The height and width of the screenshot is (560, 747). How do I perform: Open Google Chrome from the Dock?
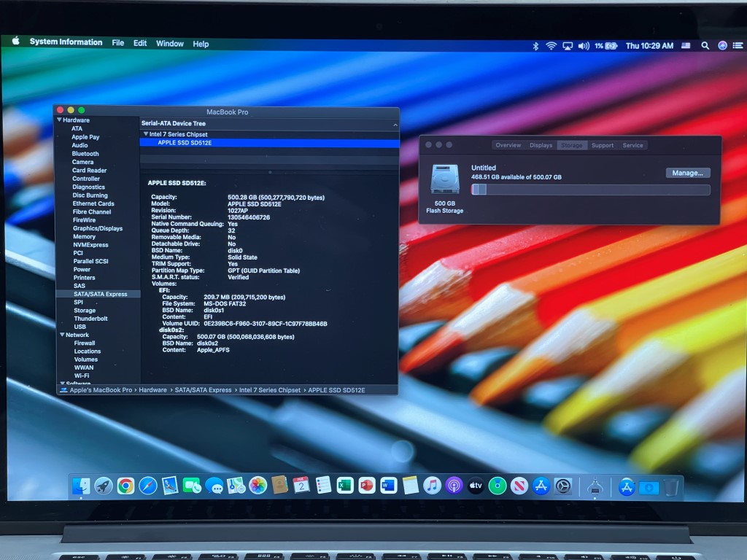[x=125, y=486]
